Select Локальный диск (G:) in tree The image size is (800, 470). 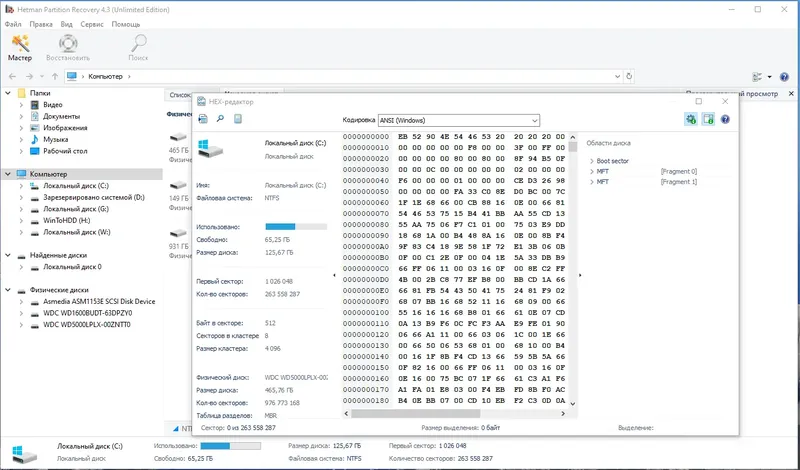pyautogui.click(x=76, y=209)
